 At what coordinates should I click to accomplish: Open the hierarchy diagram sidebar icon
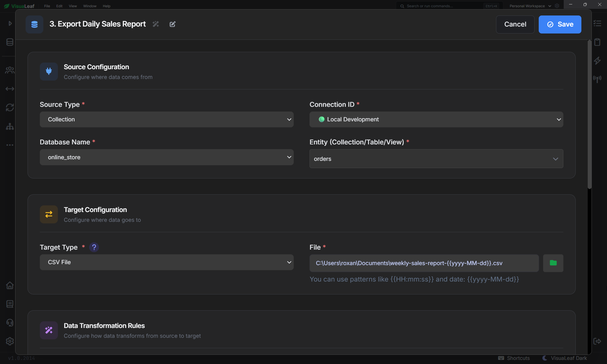click(x=10, y=126)
